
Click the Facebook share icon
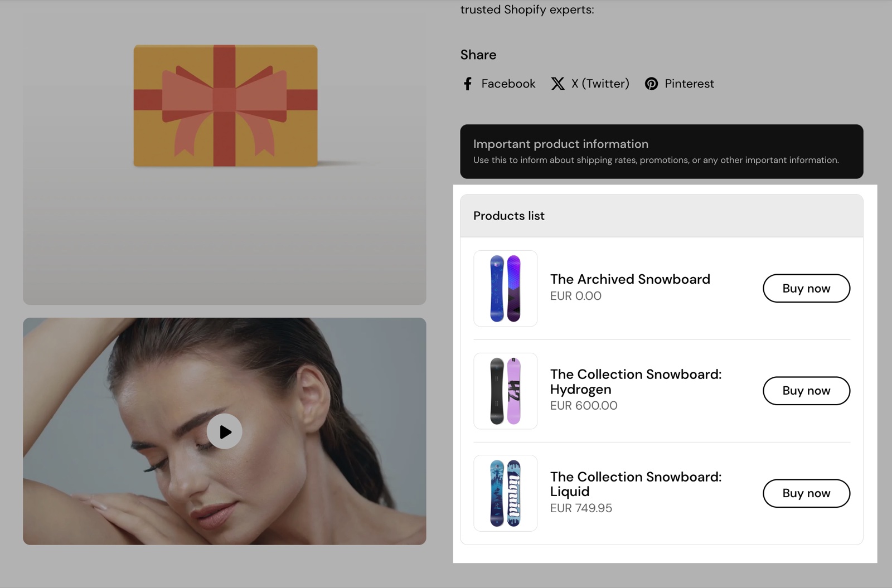click(x=468, y=84)
